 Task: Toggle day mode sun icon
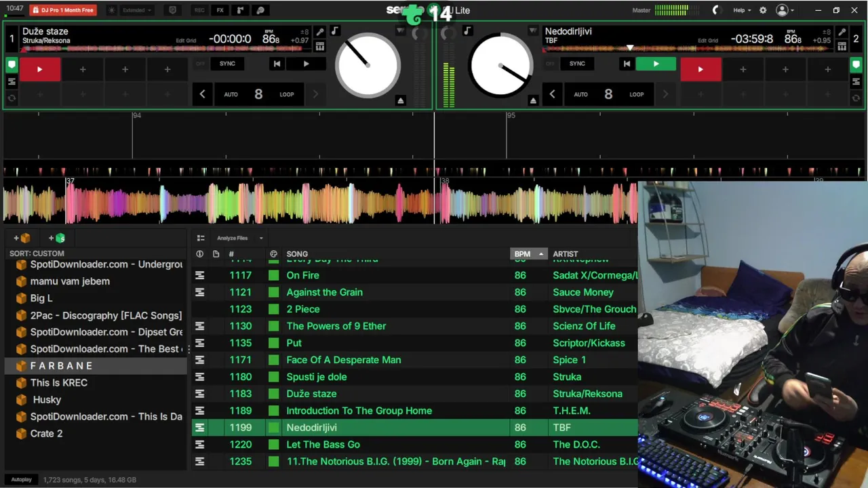112,10
